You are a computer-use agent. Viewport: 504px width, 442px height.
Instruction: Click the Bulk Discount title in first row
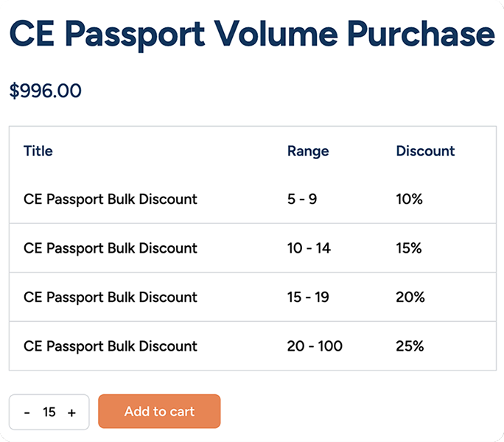[x=111, y=199]
